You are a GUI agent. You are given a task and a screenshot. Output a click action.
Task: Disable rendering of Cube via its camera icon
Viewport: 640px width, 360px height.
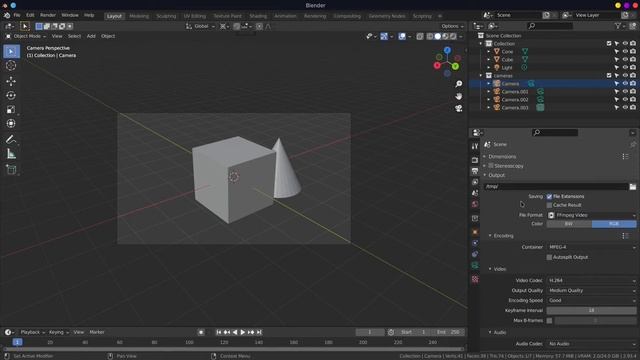pyautogui.click(x=633, y=60)
